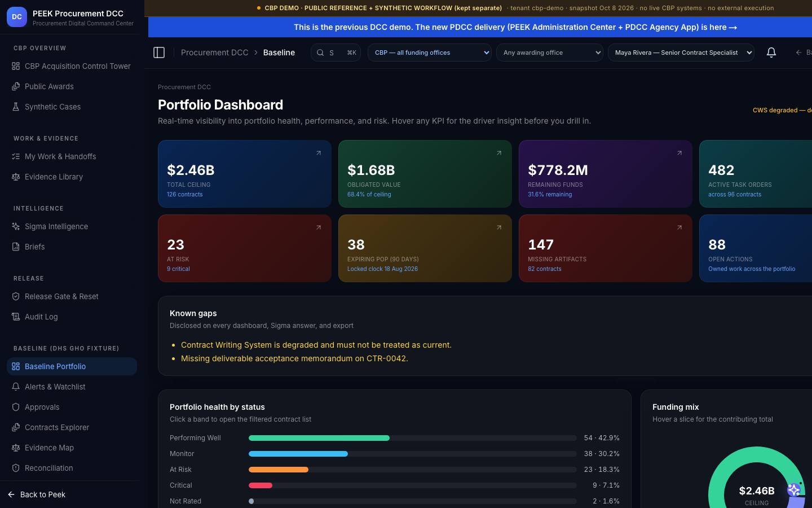Open the Contracts Explorer page
Screen dimensions: 812x508
coord(72,427)
